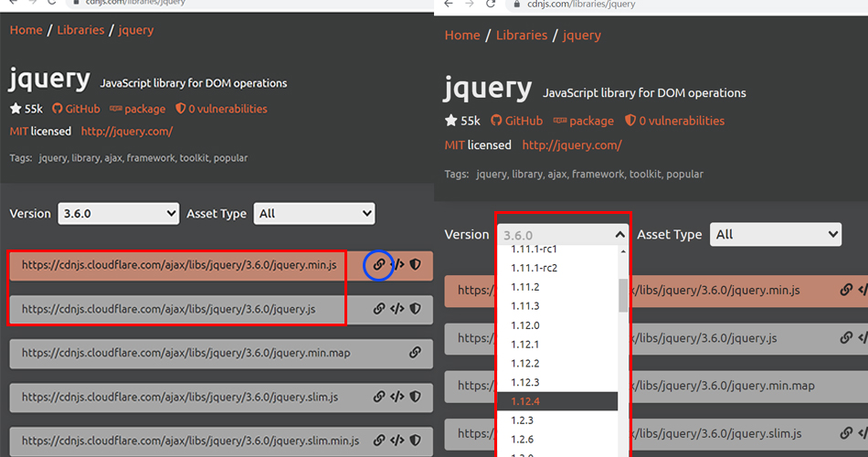Choose version 1.2.6 from the list
The image size is (868, 457).
click(x=557, y=440)
